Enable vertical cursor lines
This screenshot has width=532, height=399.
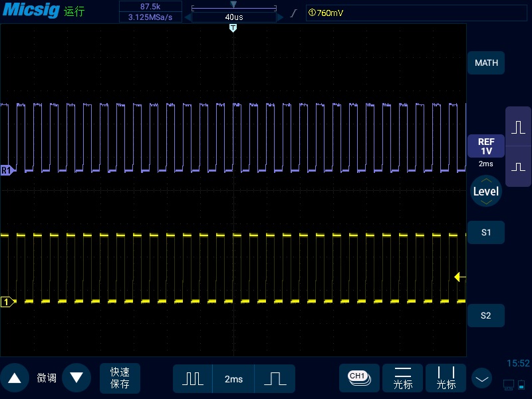(446, 378)
